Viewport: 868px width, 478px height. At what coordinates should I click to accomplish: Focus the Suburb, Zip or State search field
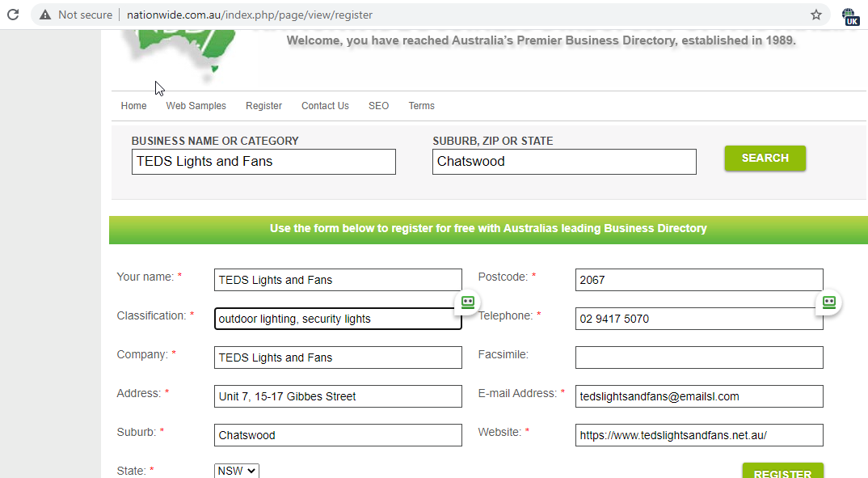(564, 162)
